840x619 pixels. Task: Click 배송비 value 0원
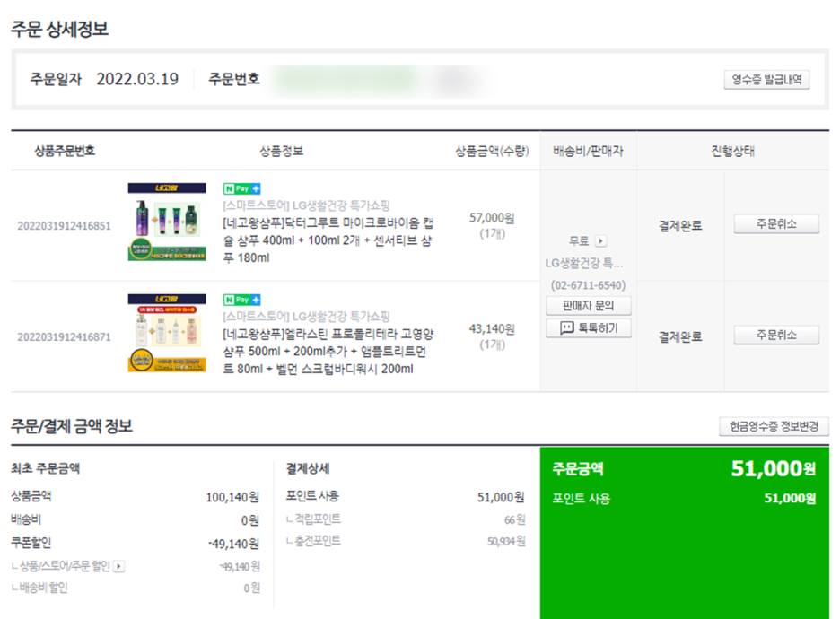pos(250,520)
